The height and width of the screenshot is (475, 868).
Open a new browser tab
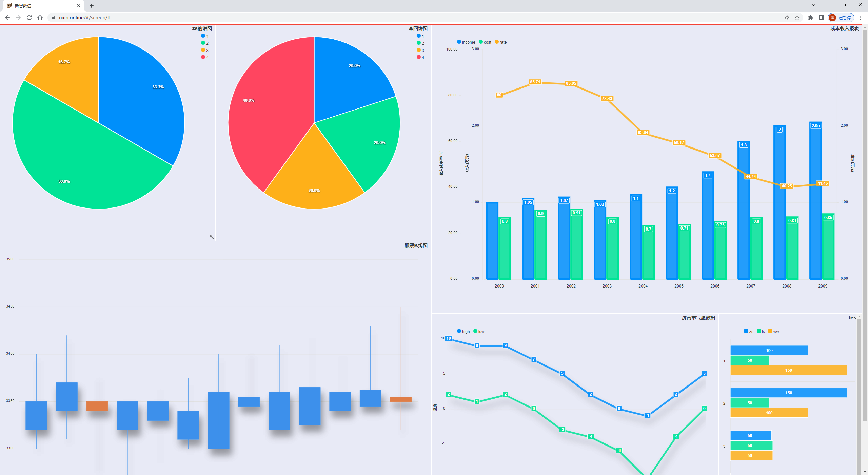click(x=92, y=6)
